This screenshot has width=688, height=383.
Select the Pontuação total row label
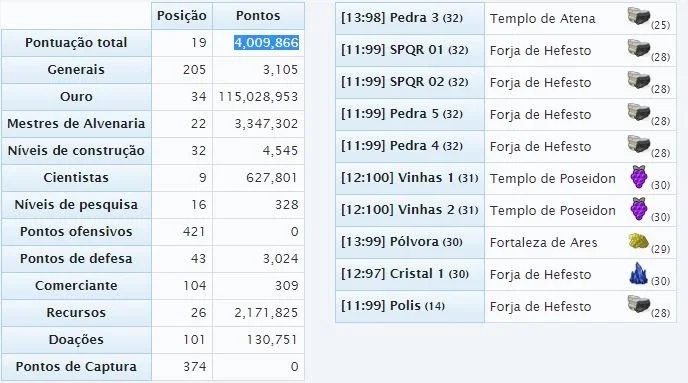coord(76,43)
